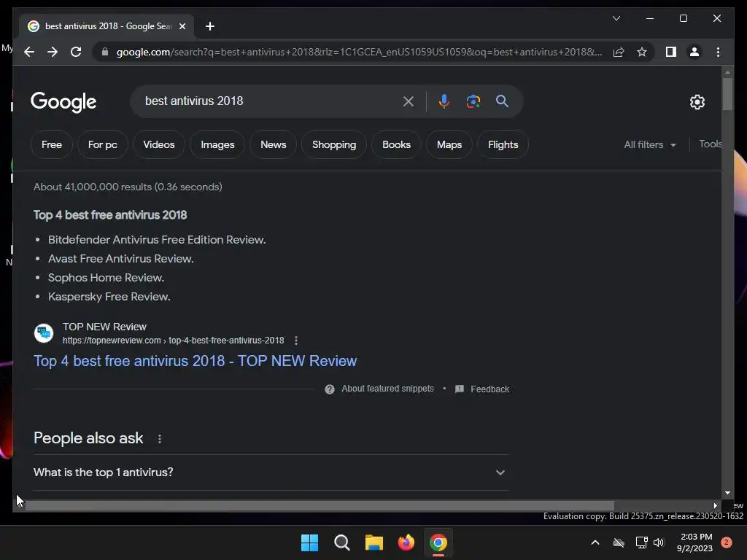The image size is (747, 560).
Task: Open the topnewreview.com URL breadcrumb
Action: tap(173, 340)
